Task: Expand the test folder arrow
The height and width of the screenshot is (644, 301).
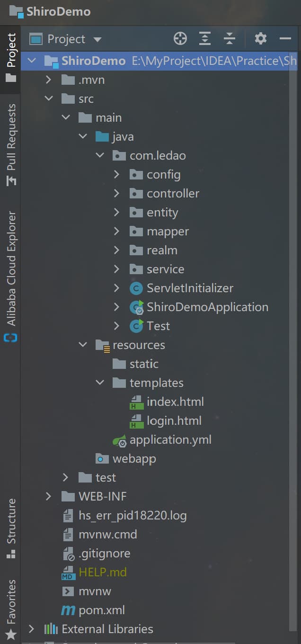Action: [65, 477]
